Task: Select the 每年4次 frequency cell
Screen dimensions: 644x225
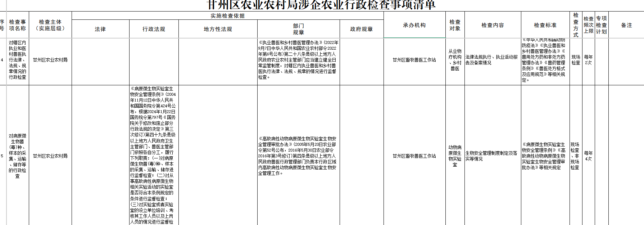Action: [x=588, y=156]
